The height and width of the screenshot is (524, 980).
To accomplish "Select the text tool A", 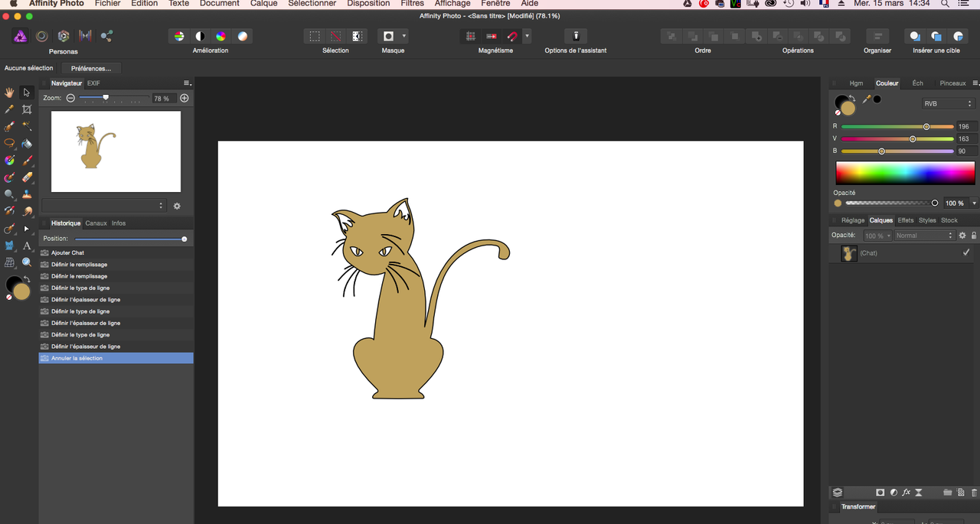I will pos(27,246).
